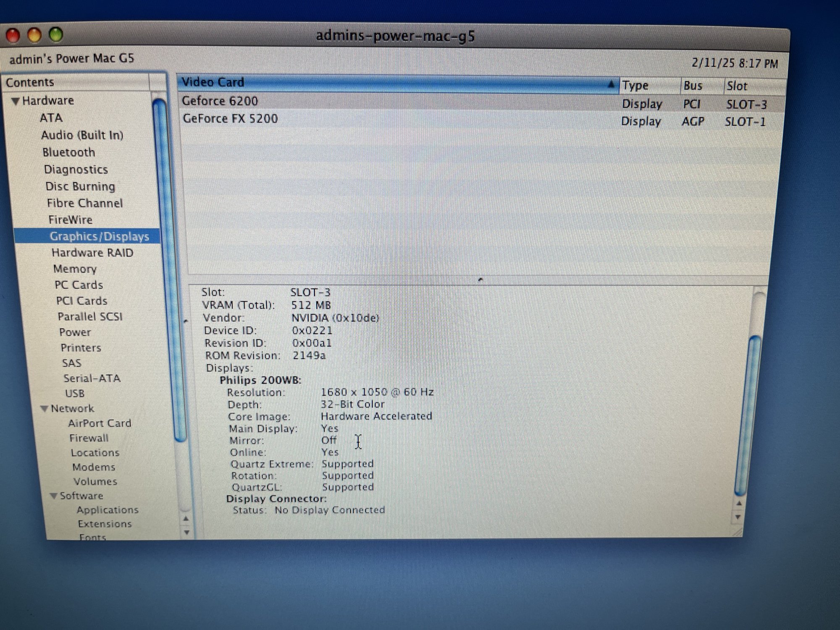Click the Hardware Accelerated Core Image value
This screenshot has width=840, height=630.
pyautogui.click(x=376, y=416)
